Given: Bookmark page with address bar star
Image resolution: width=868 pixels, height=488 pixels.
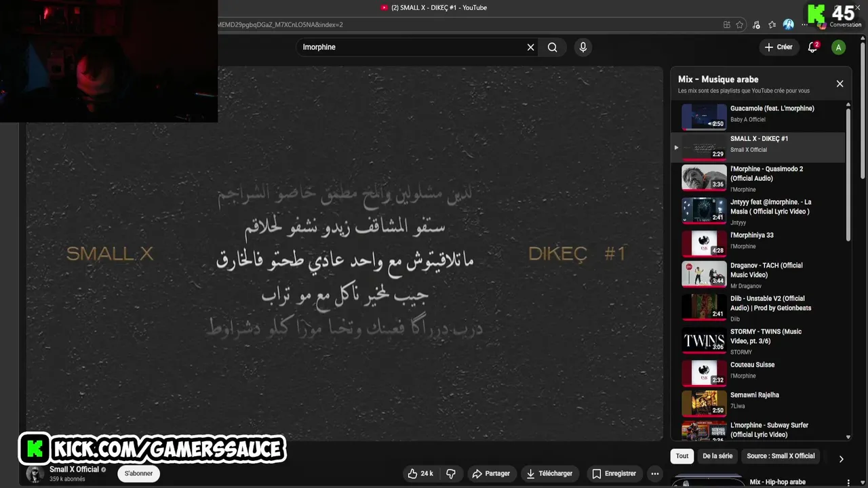Looking at the screenshot, I should (740, 25).
